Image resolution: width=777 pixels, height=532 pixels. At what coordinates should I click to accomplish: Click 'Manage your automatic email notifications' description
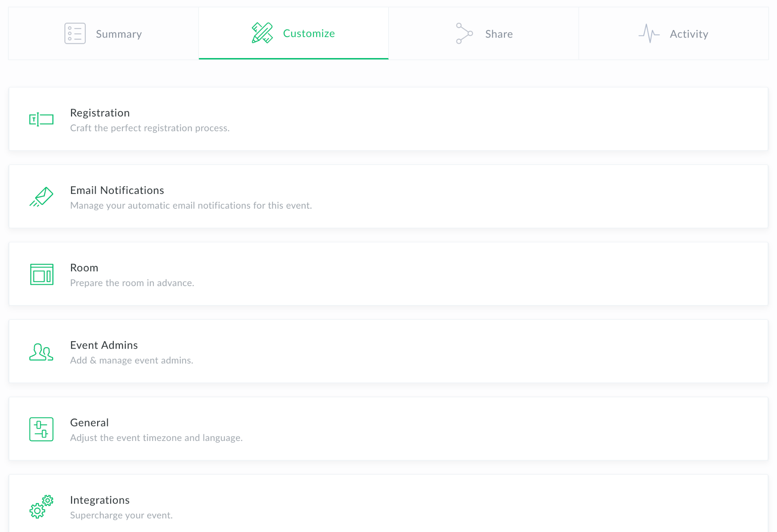tap(191, 205)
